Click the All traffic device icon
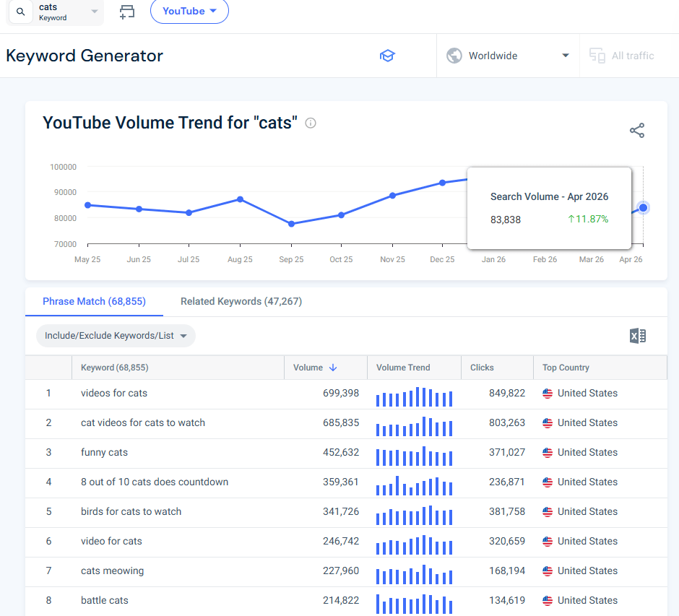679x616 pixels. tap(597, 56)
